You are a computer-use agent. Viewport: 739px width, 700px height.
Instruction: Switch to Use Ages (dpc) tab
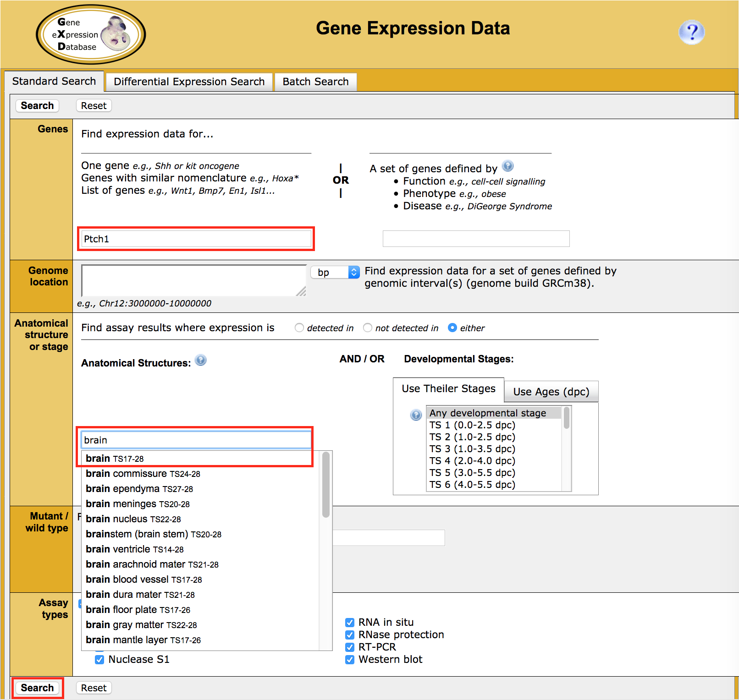click(x=551, y=392)
